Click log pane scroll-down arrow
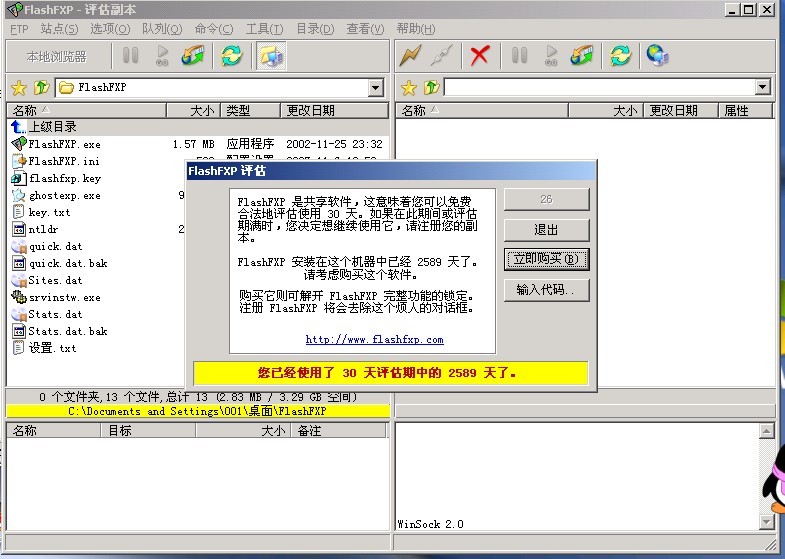 click(x=766, y=522)
